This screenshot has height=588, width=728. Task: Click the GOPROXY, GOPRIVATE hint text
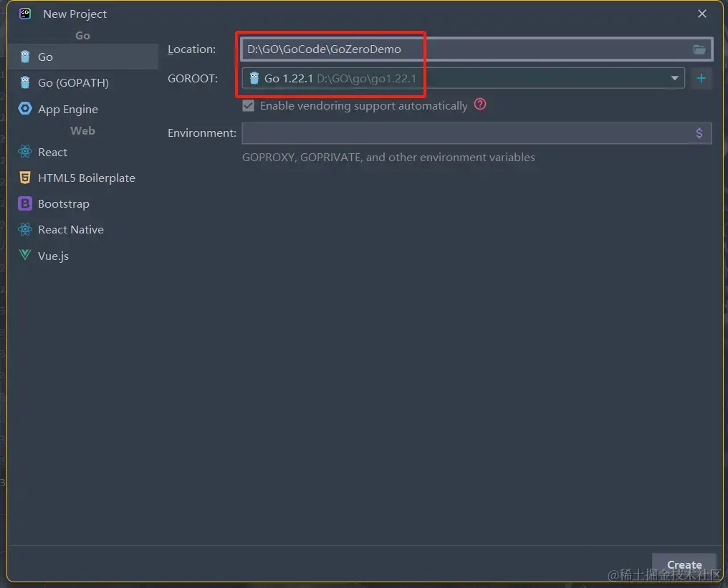point(388,158)
